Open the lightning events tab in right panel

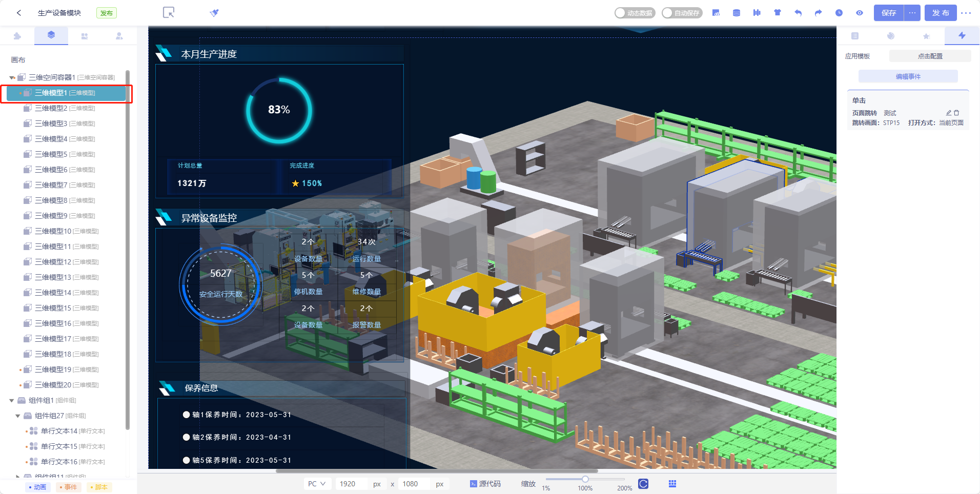(962, 35)
